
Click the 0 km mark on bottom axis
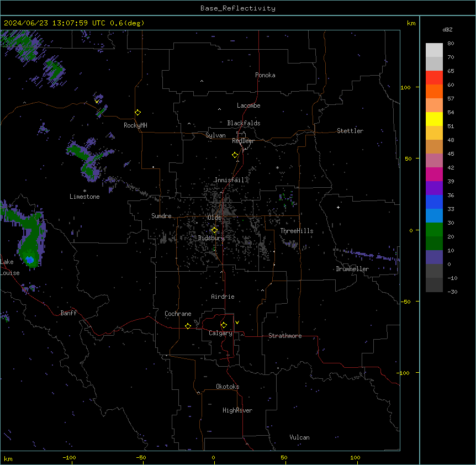tap(213, 457)
